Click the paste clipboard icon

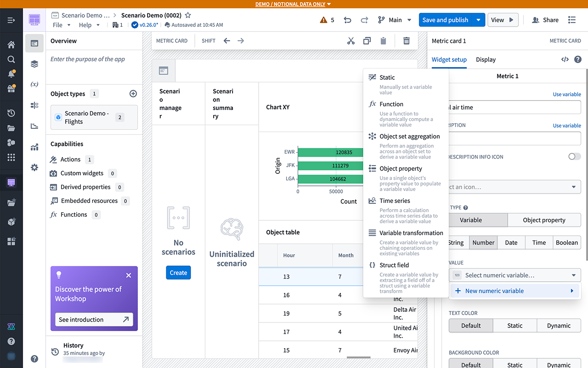coord(383,41)
